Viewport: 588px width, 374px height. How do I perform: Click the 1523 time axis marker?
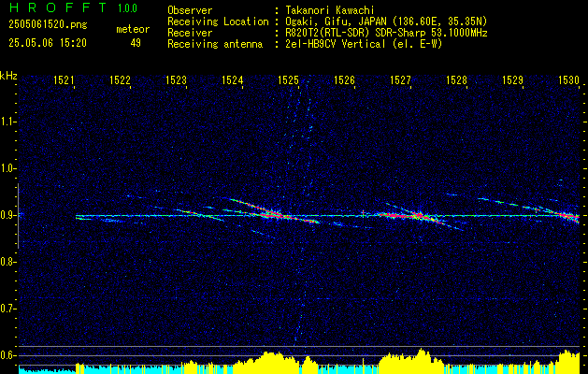tap(176, 79)
